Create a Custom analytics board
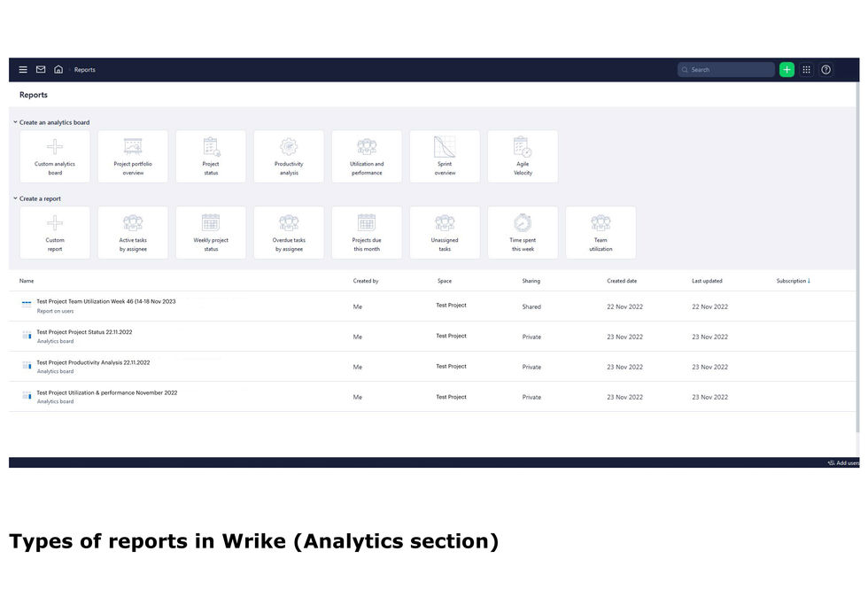The image size is (868, 613). tap(55, 156)
